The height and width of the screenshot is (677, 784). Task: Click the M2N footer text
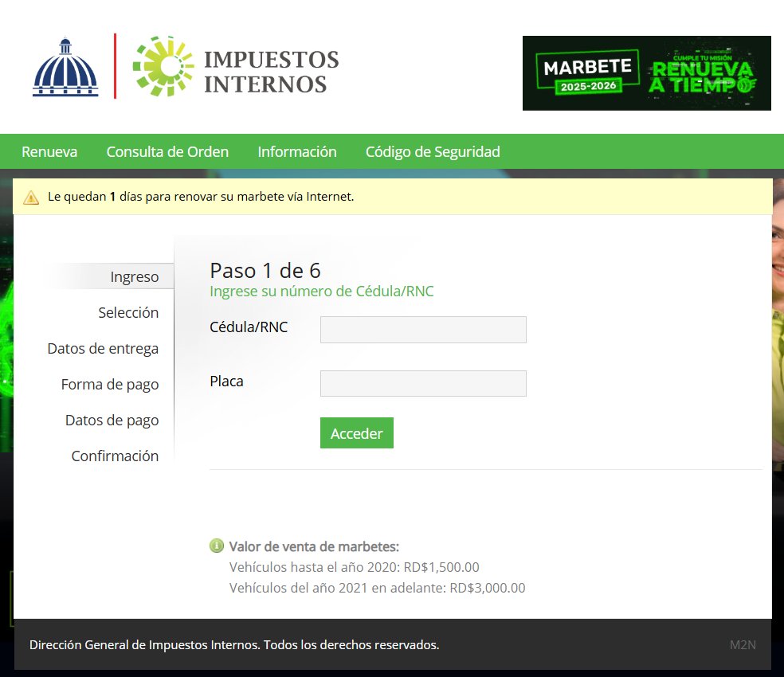[743, 645]
